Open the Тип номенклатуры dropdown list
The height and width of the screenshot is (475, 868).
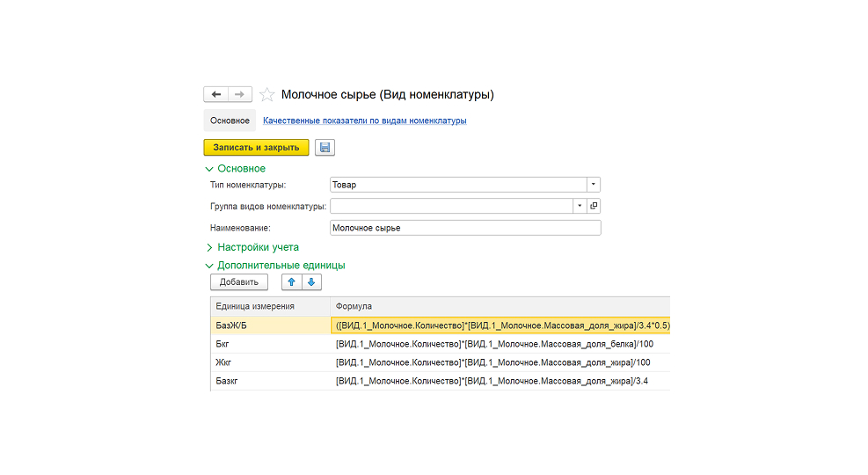coord(594,185)
